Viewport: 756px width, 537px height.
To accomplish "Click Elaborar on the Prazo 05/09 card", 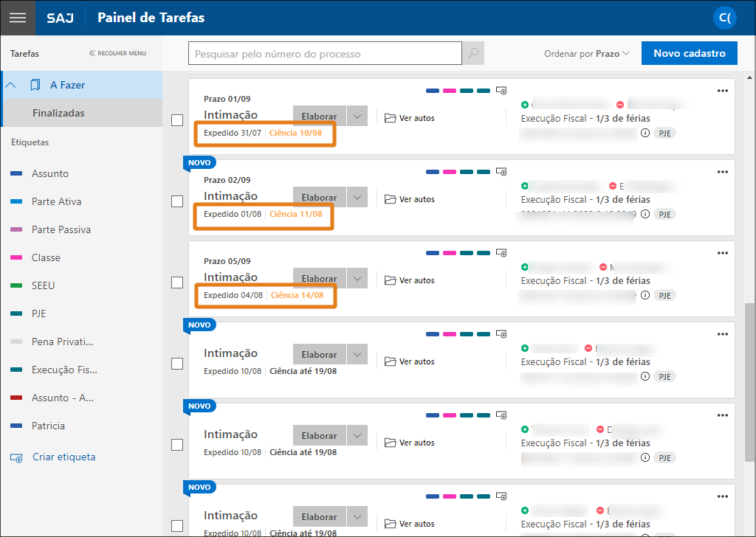I will [x=319, y=278].
